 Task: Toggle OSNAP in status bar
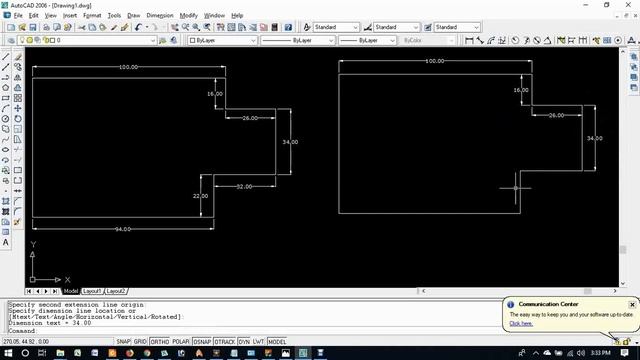(x=202, y=342)
